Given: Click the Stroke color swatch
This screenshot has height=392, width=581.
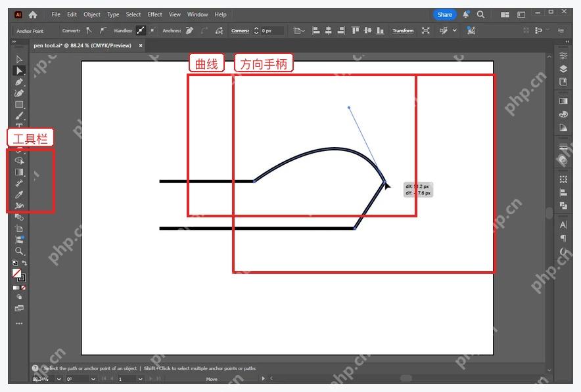Looking at the screenshot, I should 22,277.
